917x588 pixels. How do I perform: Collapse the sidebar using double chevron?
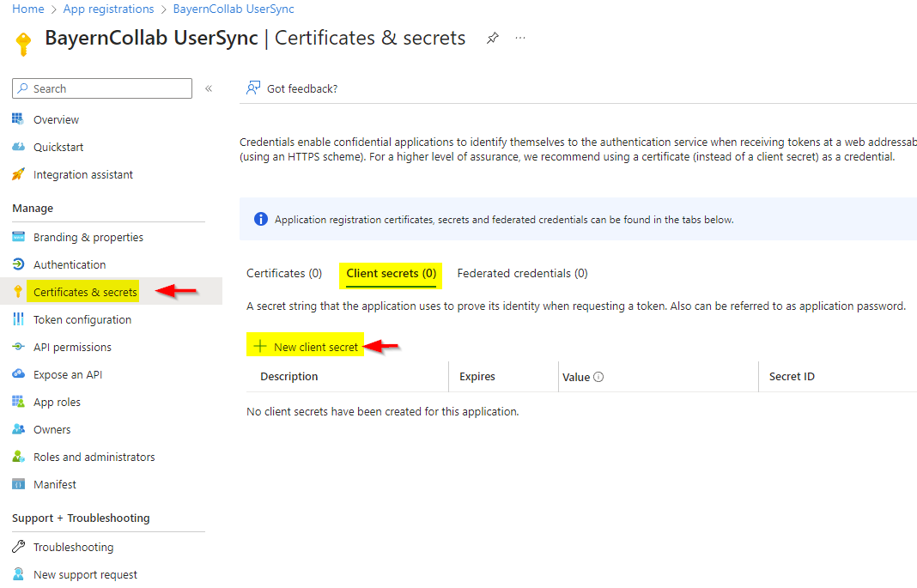(209, 88)
